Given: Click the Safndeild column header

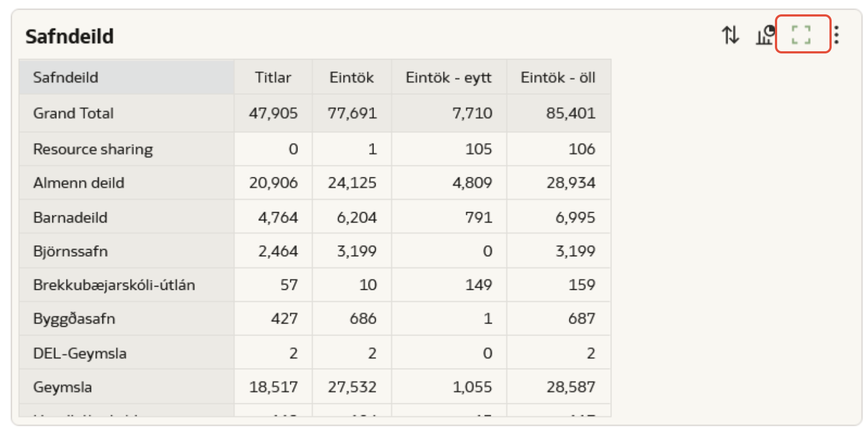Looking at the screenshot, I should 66,77.
